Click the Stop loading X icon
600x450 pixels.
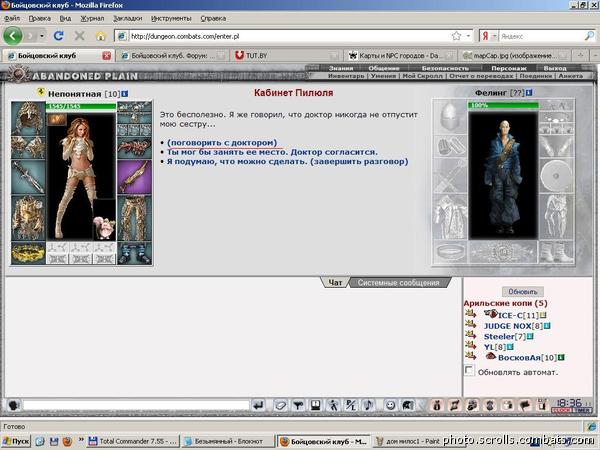pyautogui.click(x=79, y=36)
